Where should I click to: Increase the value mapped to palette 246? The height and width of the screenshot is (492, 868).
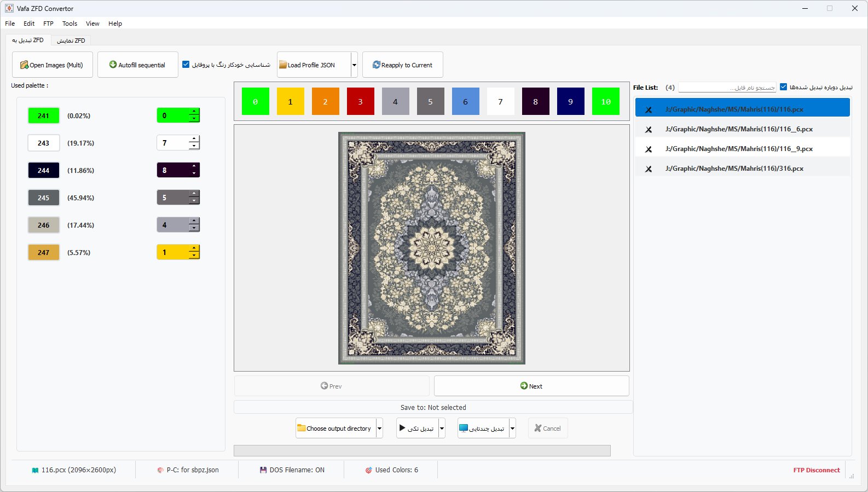(194, 222)
